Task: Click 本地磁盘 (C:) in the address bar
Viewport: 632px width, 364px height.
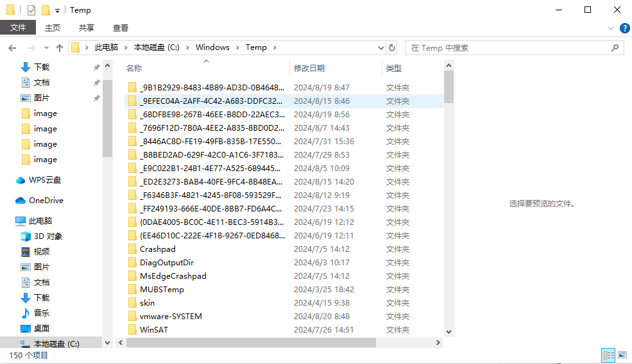Action: pos(157,47)
